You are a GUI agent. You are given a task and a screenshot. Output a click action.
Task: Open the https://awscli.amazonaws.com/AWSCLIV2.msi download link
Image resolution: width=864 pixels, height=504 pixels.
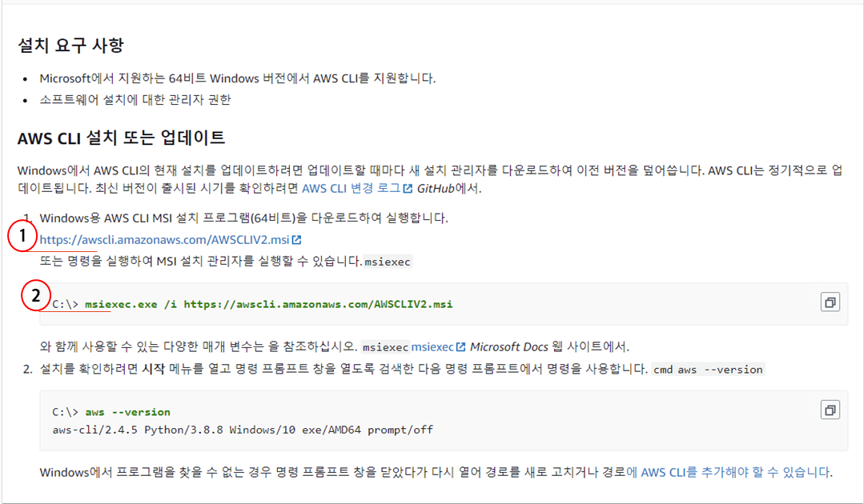point(171,240)
